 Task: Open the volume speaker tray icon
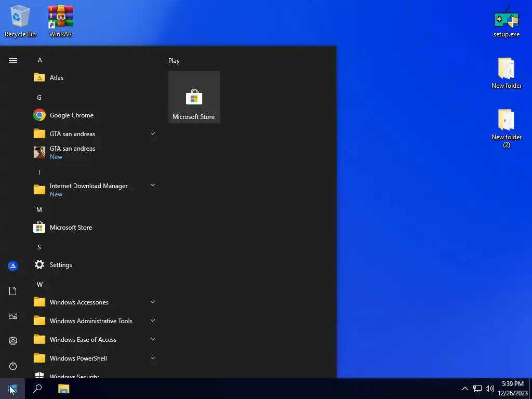point(489,389)
